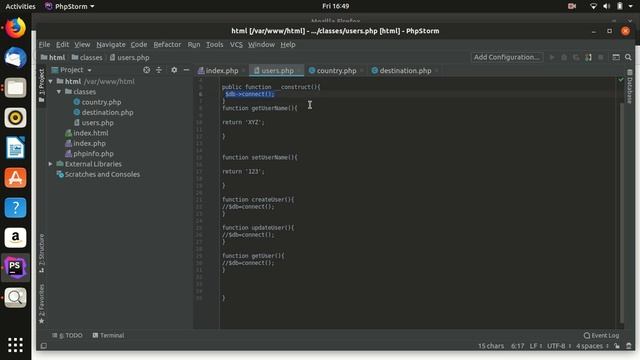
Task: Click classes breadcrumb in navigation bar
Action: pyautogui.click(x=87, y=58)
